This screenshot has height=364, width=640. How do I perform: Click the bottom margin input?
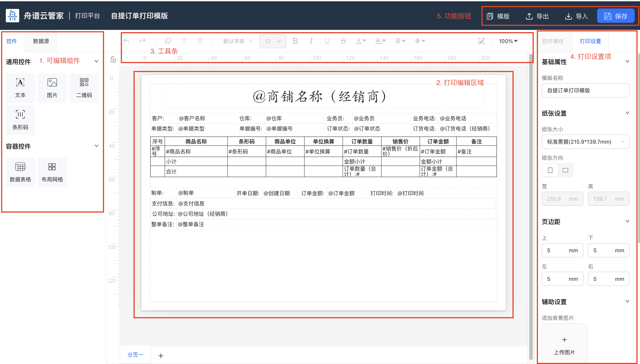[609, 250]
